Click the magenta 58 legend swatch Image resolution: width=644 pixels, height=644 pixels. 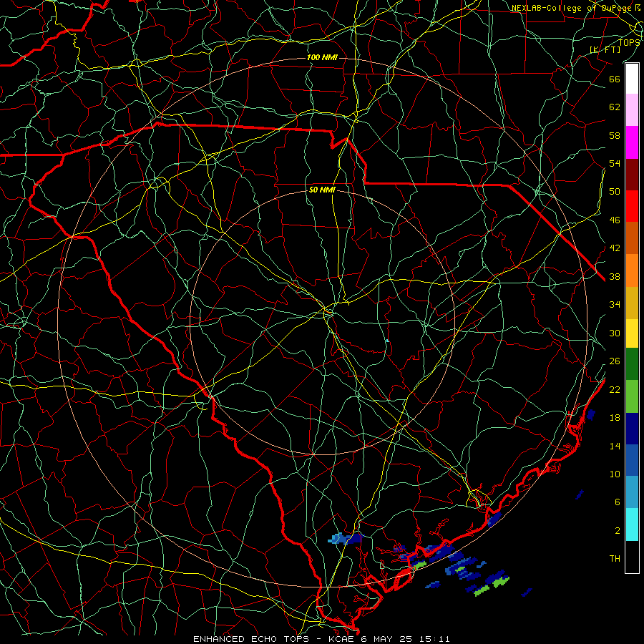(x=633, y=142)
